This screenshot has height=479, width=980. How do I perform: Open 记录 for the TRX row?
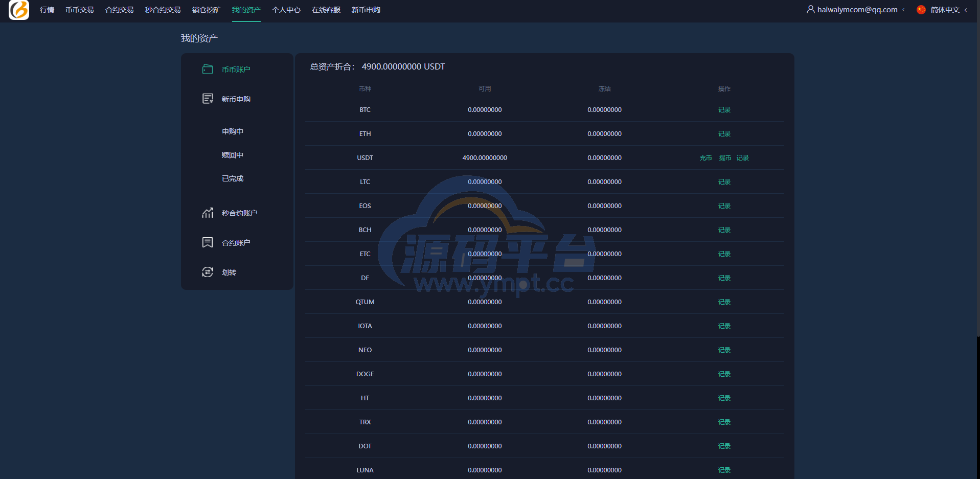click(x=724, y=422)
